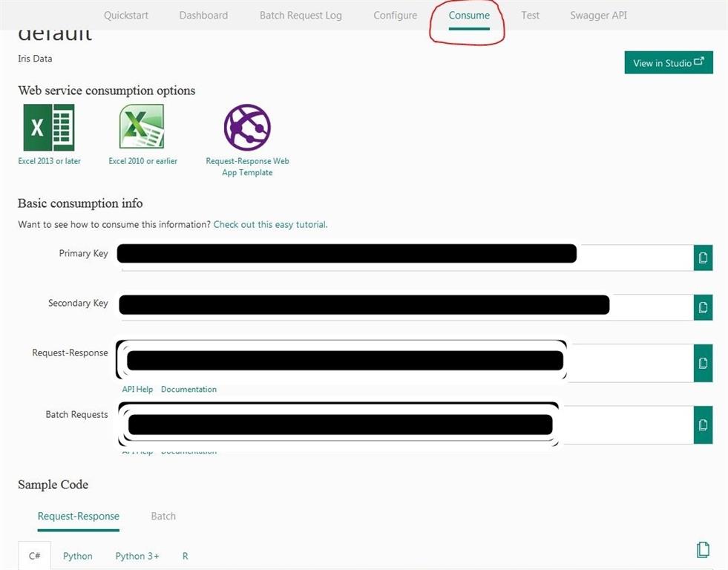The height and width of the screenshot is (570, 728).
Task: Click the 'Web service consumption options' heading
Action: pyautogui.click(x=106, y=91)
